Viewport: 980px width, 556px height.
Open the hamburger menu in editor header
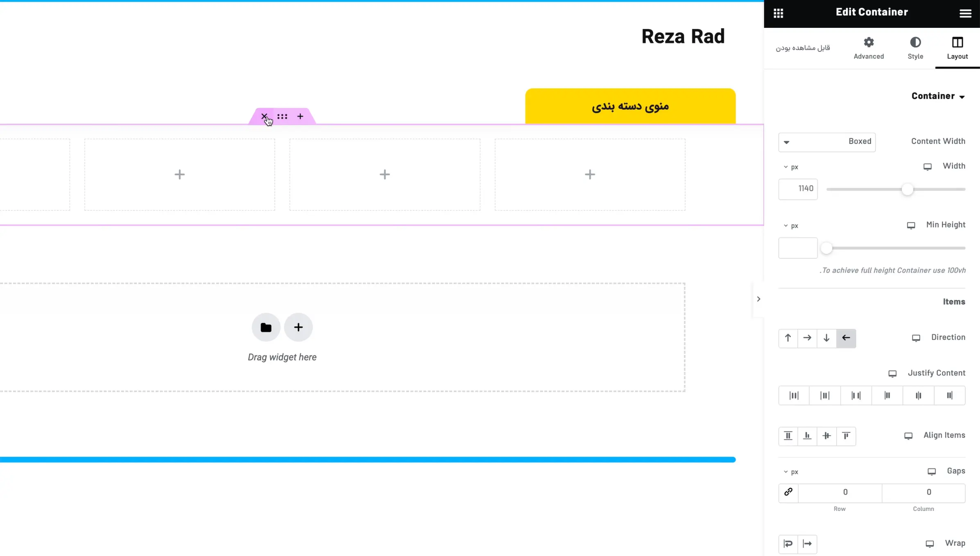click(x=965, y=14)
